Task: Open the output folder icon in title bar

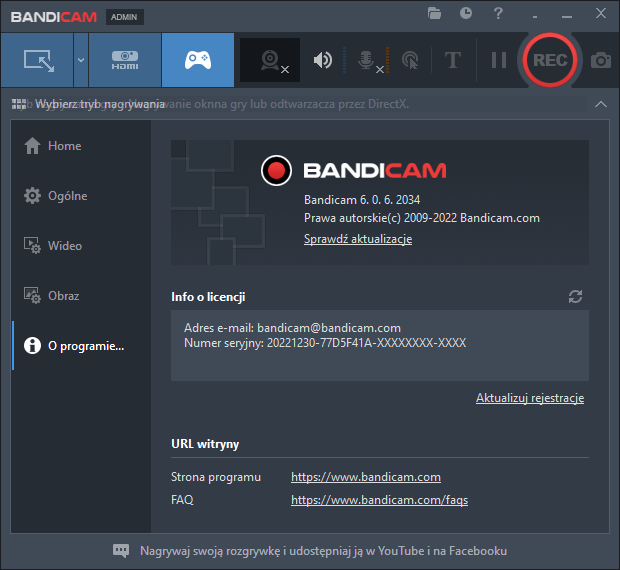Action: 434,13
